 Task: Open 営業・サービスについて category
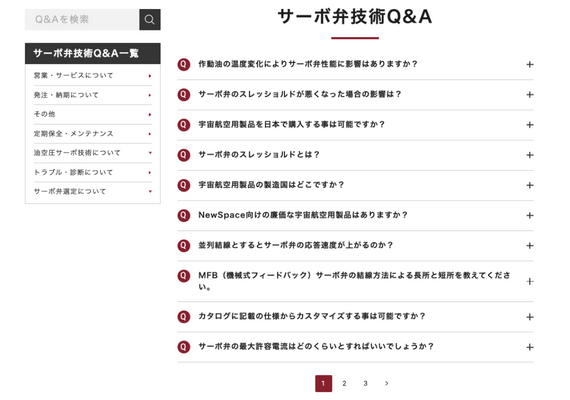point(92,76)
